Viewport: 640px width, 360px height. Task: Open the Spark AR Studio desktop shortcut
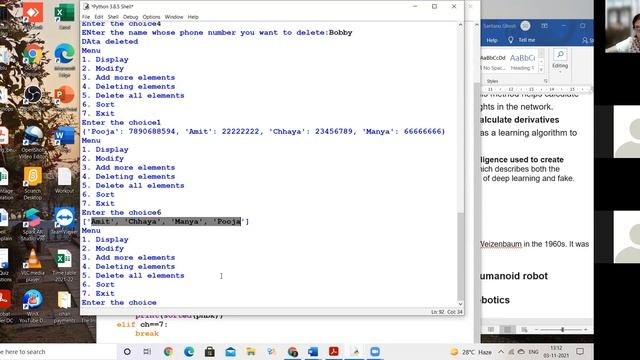pyautogui.click(x=33, y=224)
